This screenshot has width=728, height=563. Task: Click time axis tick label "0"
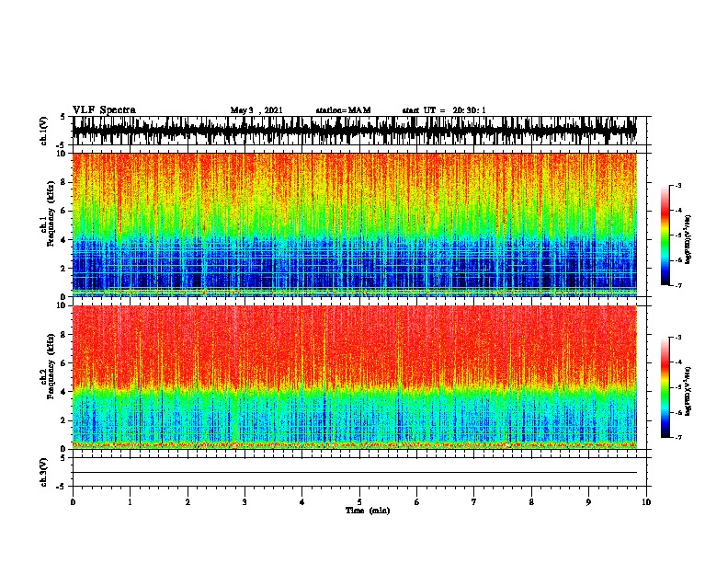73,502
